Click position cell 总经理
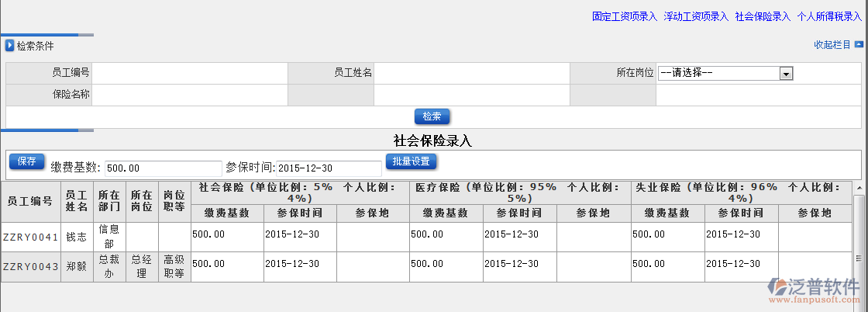The image size is (868, 312). [142, 267]
